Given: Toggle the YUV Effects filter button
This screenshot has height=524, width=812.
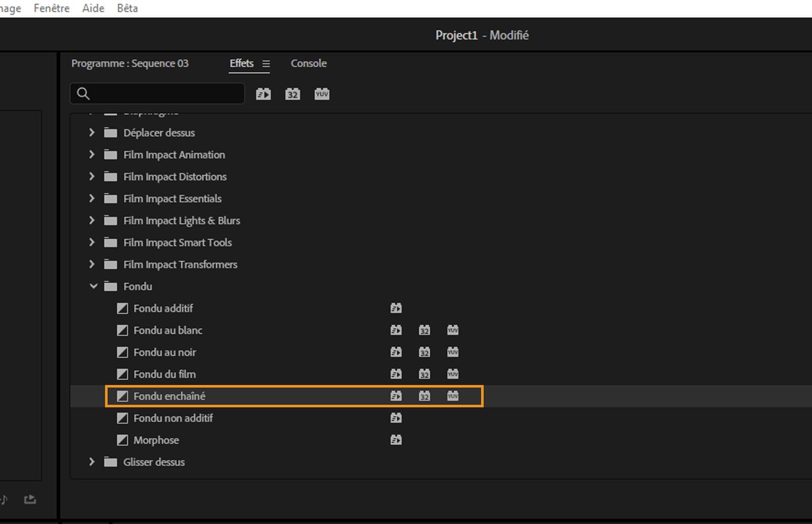Looking at the screenshot, I should tap(322, 94).
